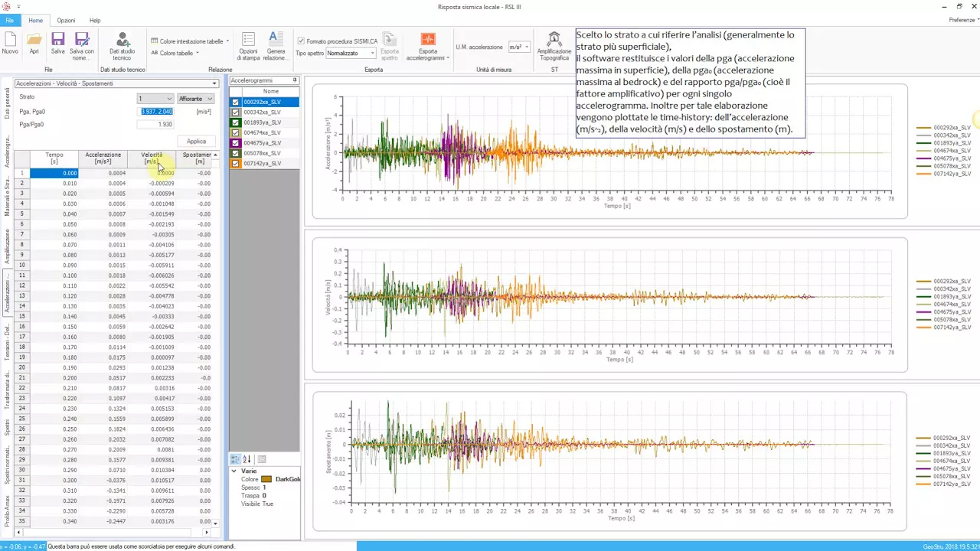Uncheck accelerogram 004674xa_SLV
Screen dimensions: 980x551
point(236,132)
